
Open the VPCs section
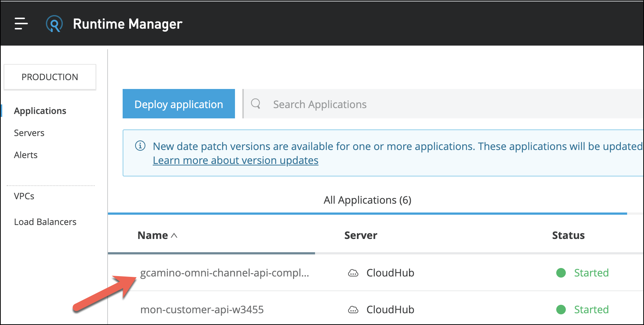[24, 196]
